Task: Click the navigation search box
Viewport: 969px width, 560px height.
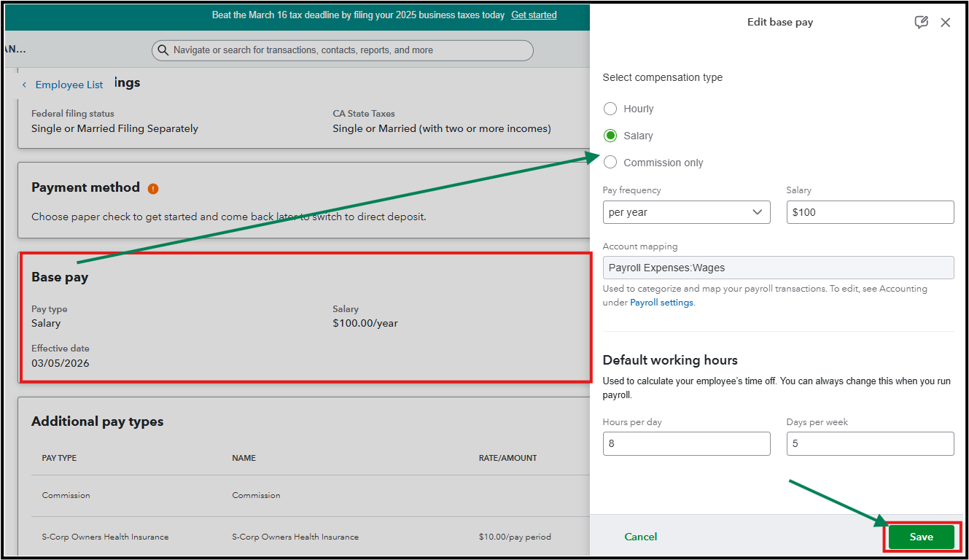Action: point(343,50)
